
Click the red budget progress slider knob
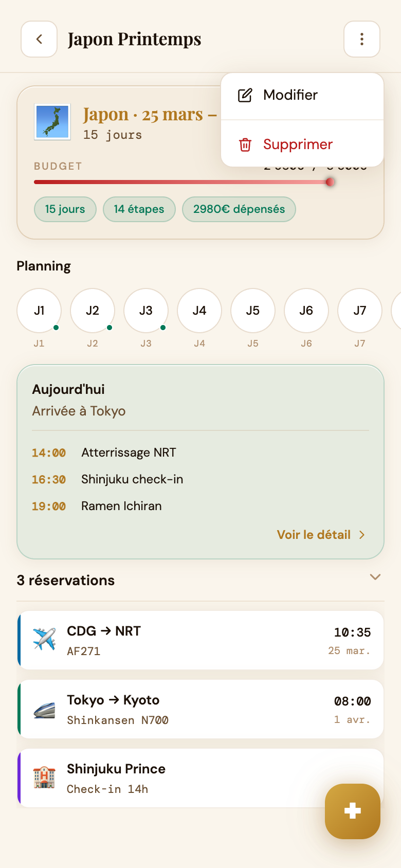(x=330, y=182)
